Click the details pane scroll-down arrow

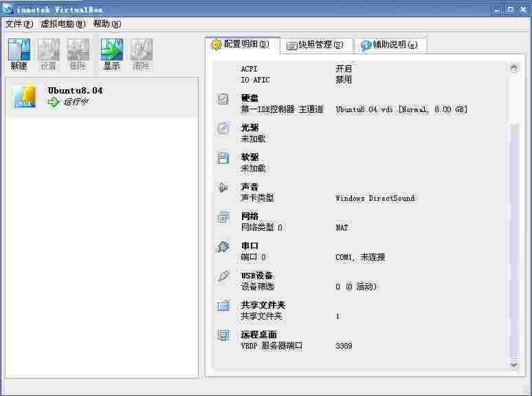(x=514, y=365)
